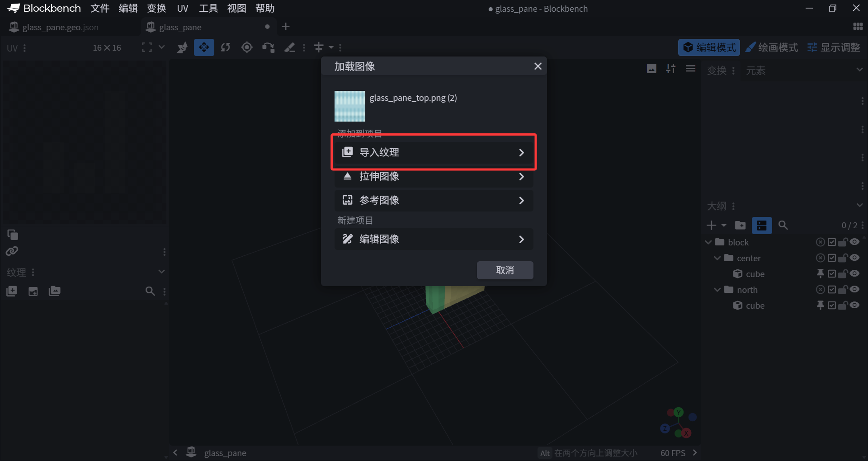
Task: Select the Pivot tool in the toolbar
Action: pos(247,47)
